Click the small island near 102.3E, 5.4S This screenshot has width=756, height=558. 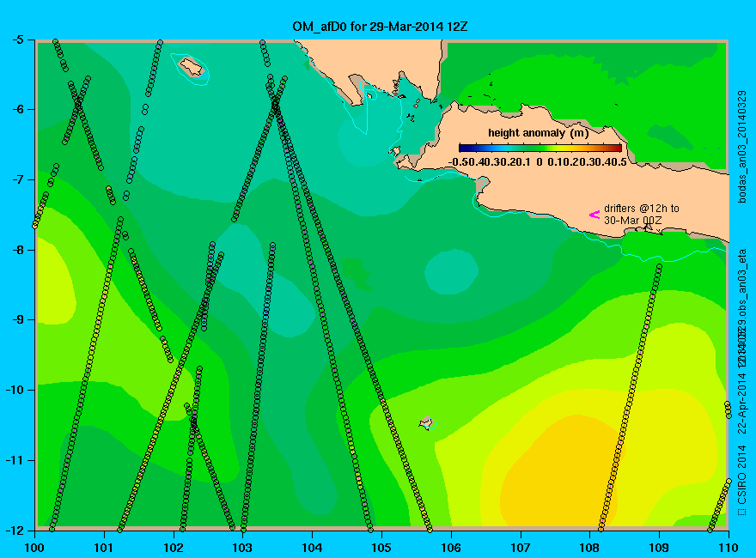[x=192, y=66]
